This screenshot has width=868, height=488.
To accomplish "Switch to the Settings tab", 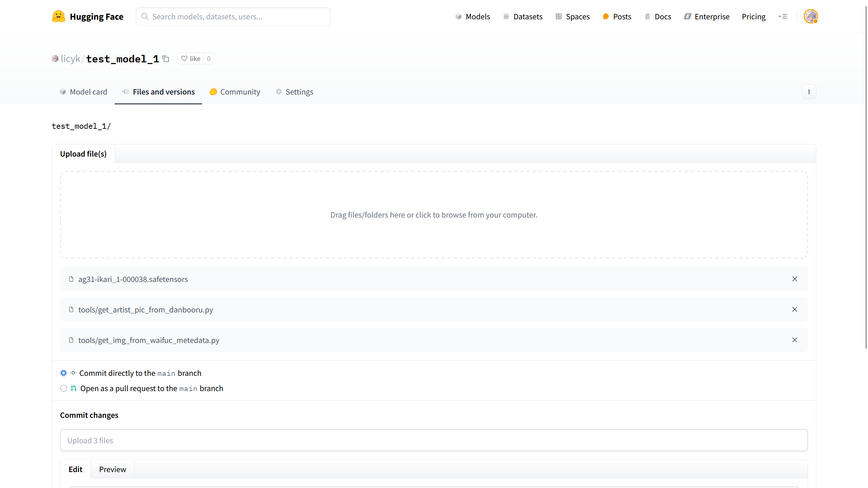I will 294,92.
